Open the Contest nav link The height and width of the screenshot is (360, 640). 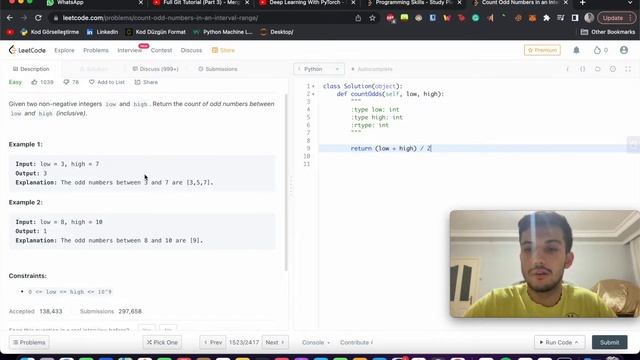(161, 50)
